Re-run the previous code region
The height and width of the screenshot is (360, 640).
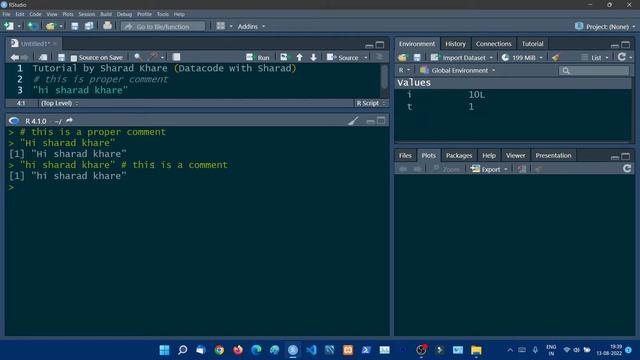coord(284,57)
